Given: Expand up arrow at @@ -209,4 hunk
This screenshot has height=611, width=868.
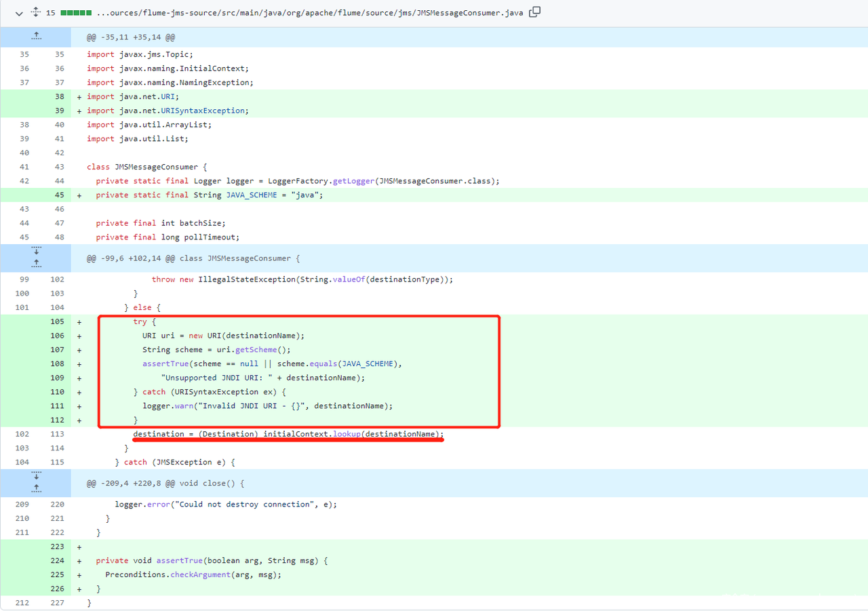Looking at the screenshot, I should pyautogui.click(x=36, y=488).
